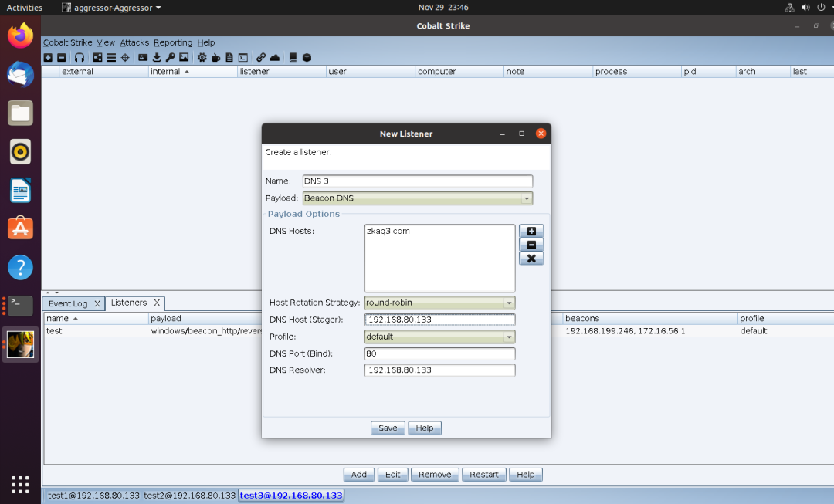This screenshot has width=834, height=504.
Task: Select test3@192.168.80.133 server button
Action: click(x=291, y=496)
